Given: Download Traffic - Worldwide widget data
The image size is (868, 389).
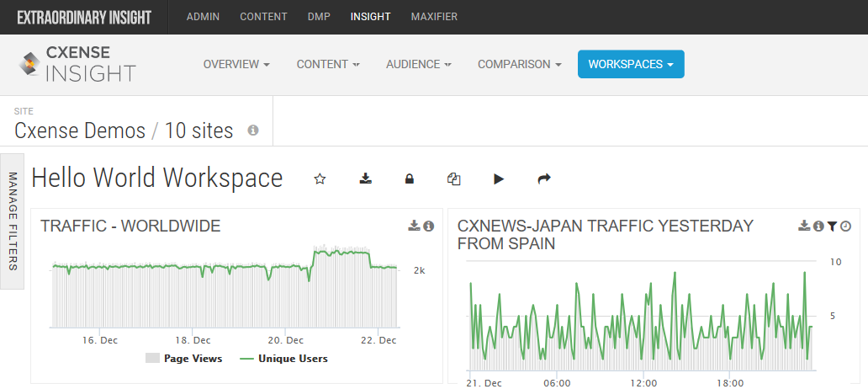Looking at the screenshot, I should click(x=414, y=226).
